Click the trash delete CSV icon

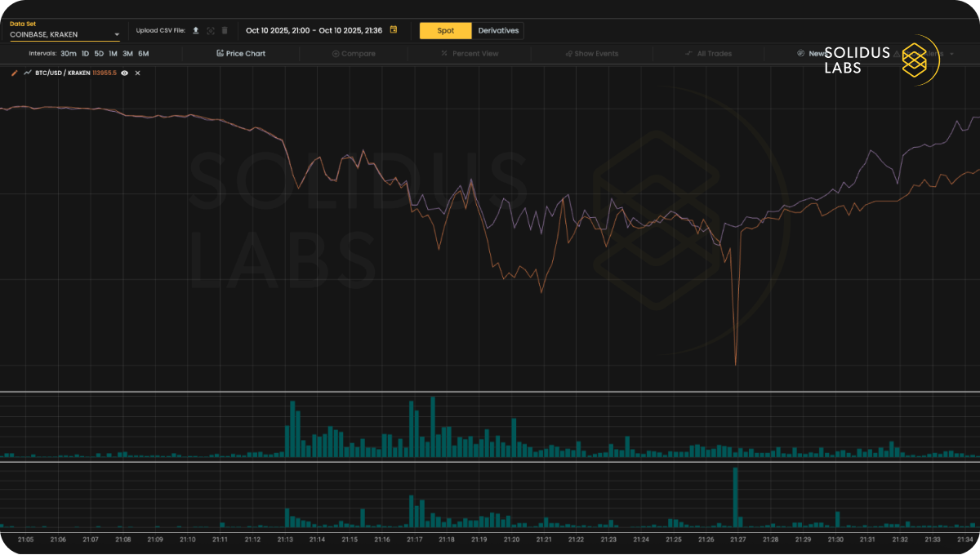point(225,30)
